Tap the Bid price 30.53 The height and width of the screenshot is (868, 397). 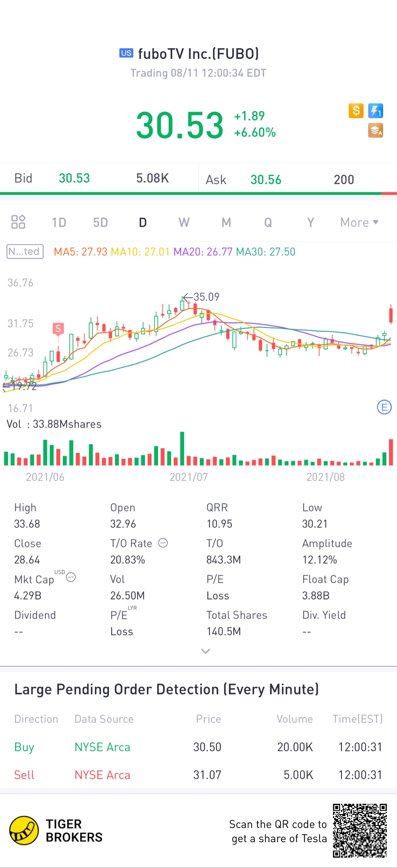74,178
